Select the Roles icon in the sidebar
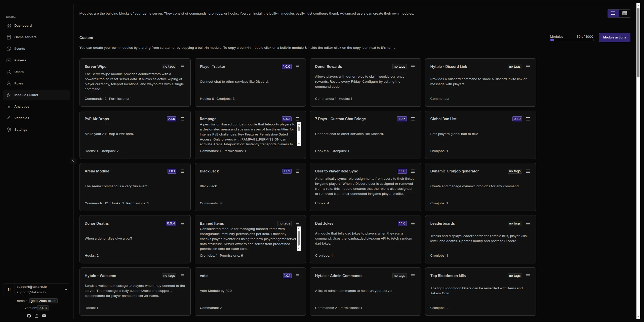The height and width of the screenshot is (322, 644). [x=9, y=83]
